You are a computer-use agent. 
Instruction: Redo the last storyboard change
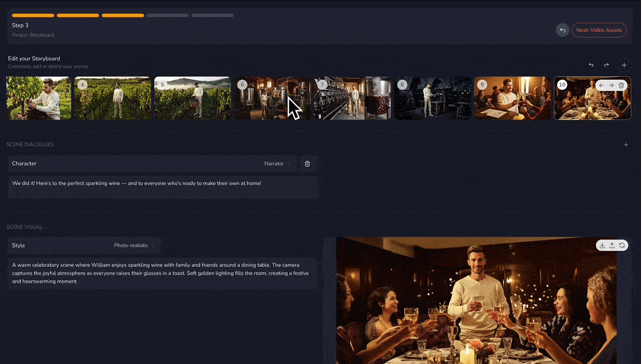pos(606,65)
